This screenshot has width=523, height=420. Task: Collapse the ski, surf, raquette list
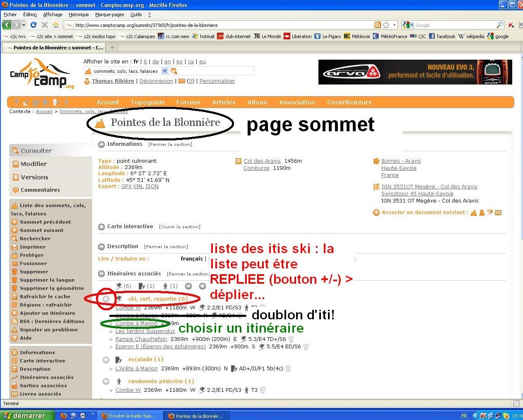click(x=106, y=299)
